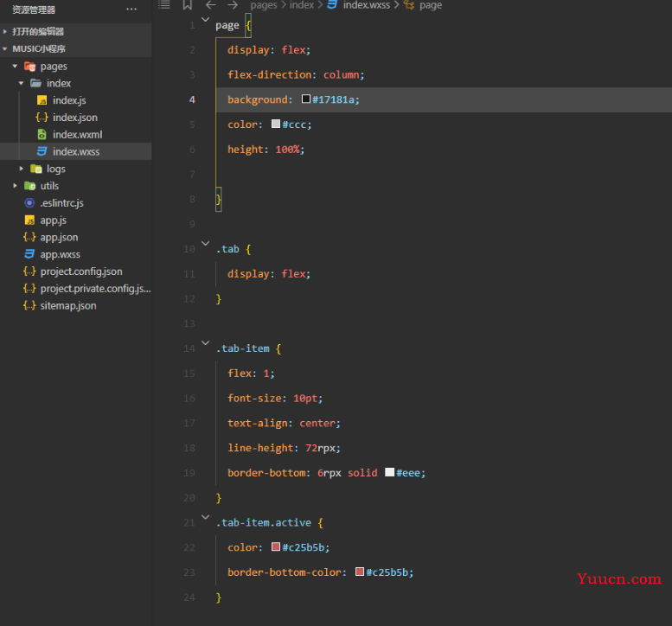Click the 'flex: 1;' code line
The image size is (672, 626).
(x=251, y=374)
